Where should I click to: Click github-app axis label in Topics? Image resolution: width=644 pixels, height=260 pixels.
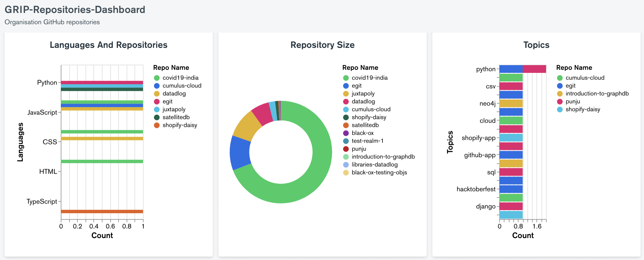(480, 155)
